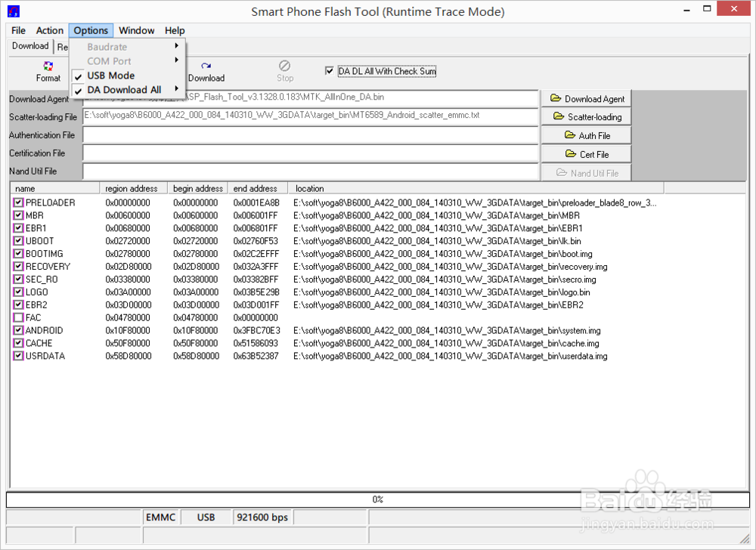Click 921600 bps status bar entry
756x550 pixels.
[x=262, y=518]
